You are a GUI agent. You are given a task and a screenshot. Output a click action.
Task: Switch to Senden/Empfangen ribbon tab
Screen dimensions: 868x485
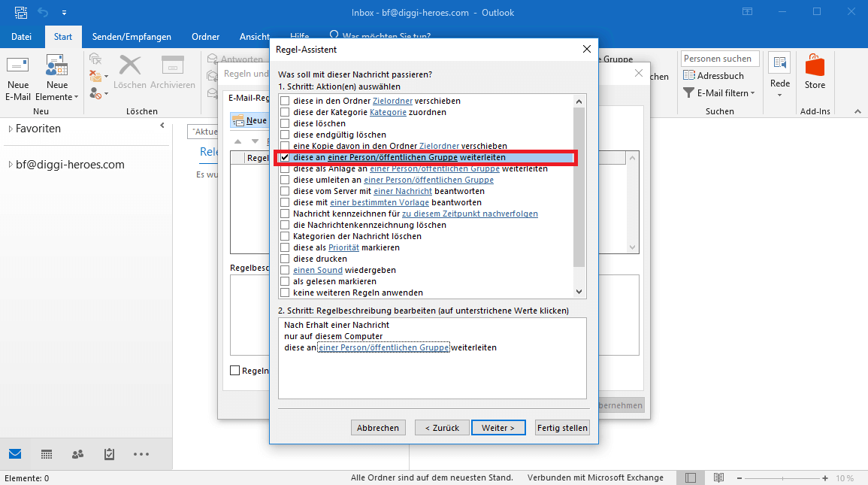[132, 37]
